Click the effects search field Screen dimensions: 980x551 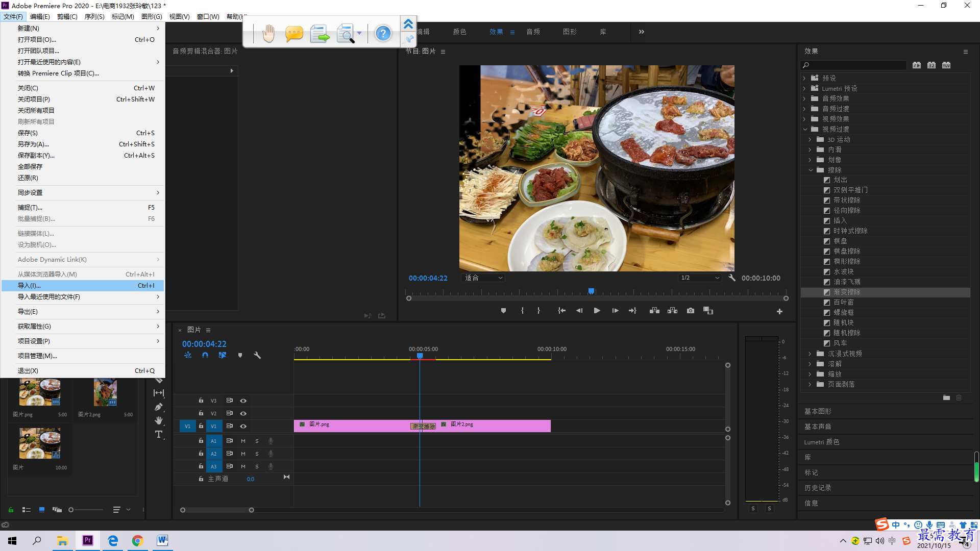(854, 65)
